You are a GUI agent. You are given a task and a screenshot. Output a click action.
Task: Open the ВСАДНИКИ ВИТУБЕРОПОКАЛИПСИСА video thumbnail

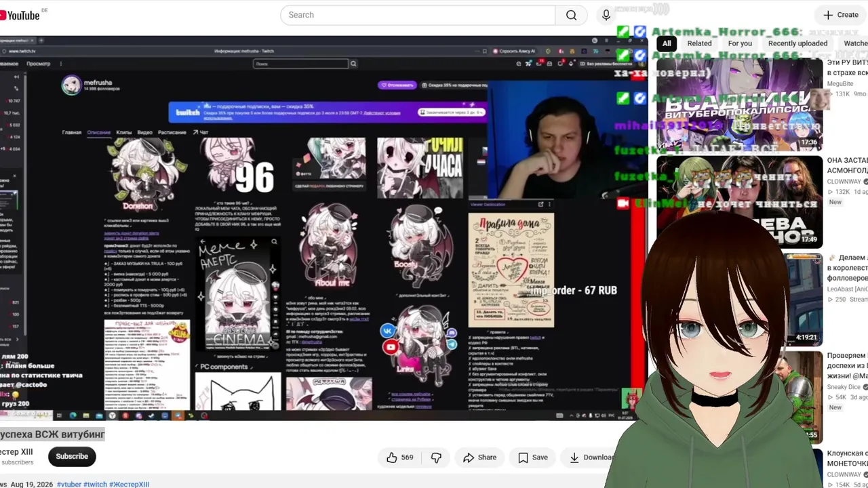(x=739, y=104)
